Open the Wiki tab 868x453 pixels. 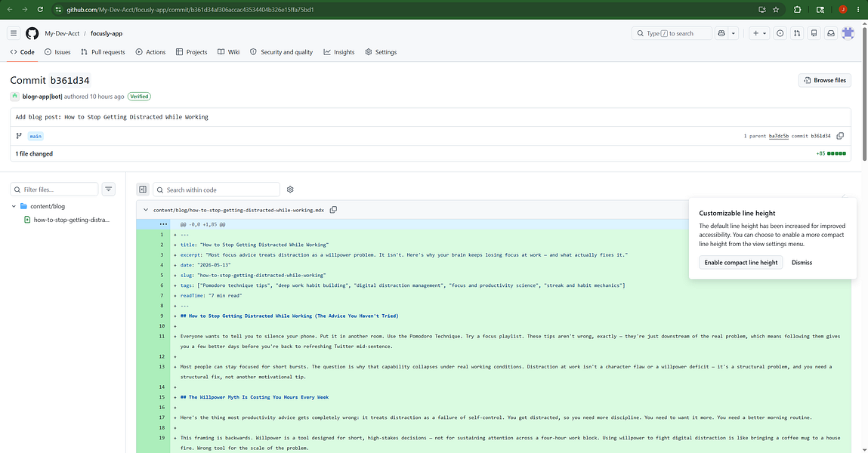coord(229,52)
